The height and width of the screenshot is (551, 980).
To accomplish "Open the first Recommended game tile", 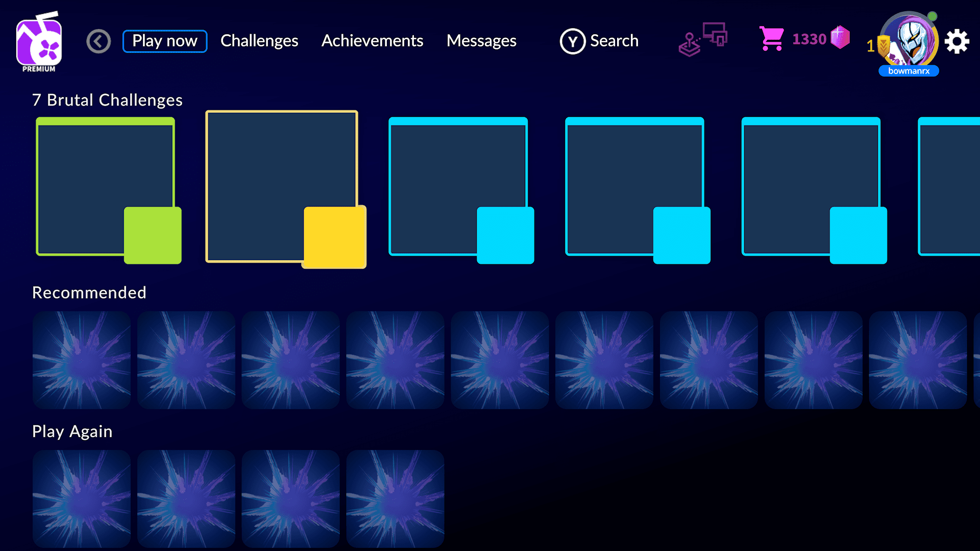I will (x=82, y=360).
